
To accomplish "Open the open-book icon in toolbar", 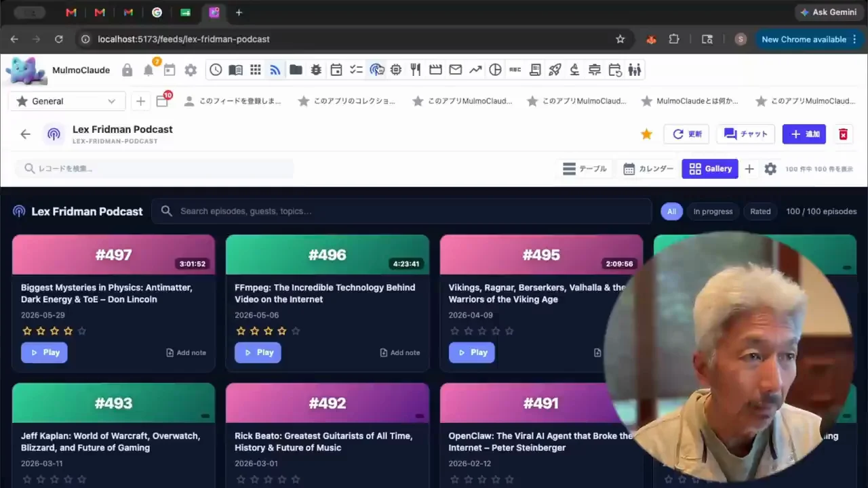I will 235,70.
